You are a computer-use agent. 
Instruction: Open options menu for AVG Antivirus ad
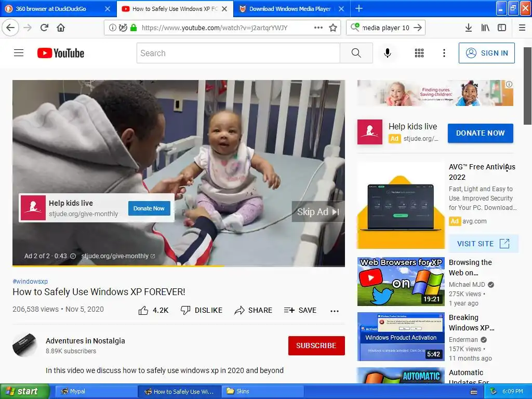(x=507, y=168)
